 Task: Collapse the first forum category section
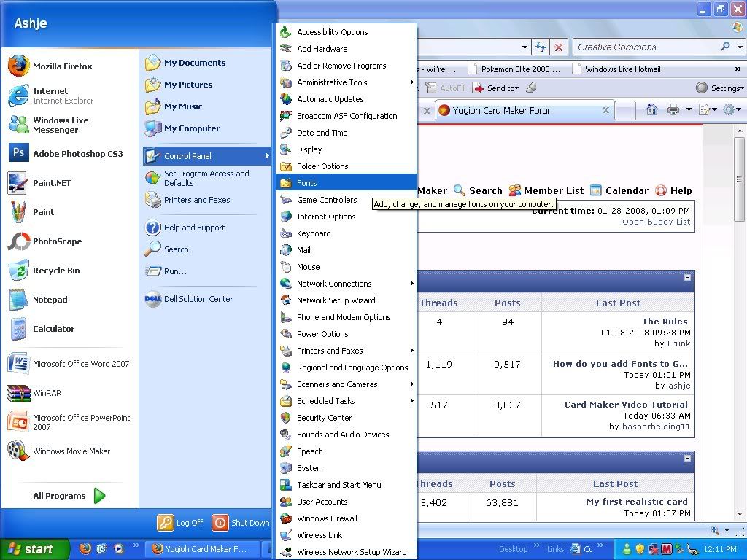pyautogui.click(x=687, y=278)
